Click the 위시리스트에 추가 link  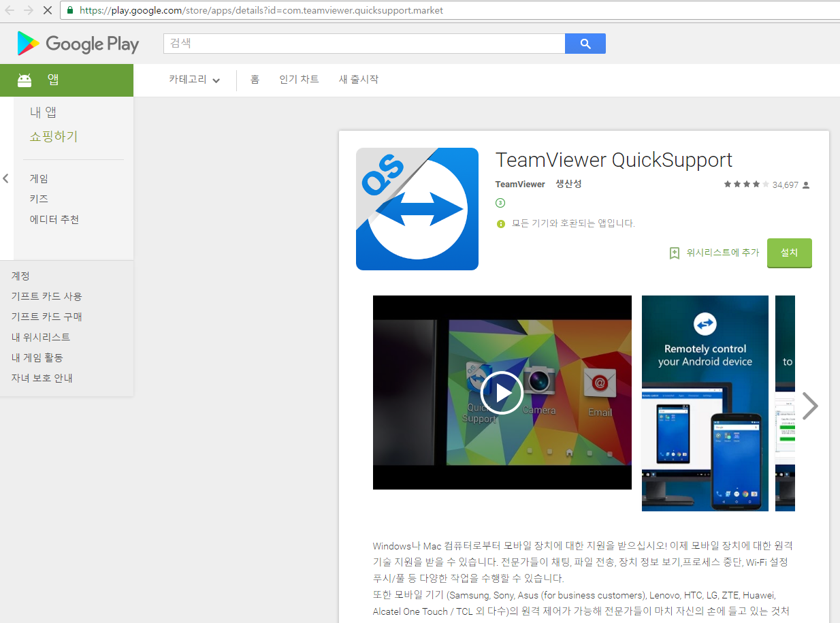pyautogui.click(x=722, y=253)
